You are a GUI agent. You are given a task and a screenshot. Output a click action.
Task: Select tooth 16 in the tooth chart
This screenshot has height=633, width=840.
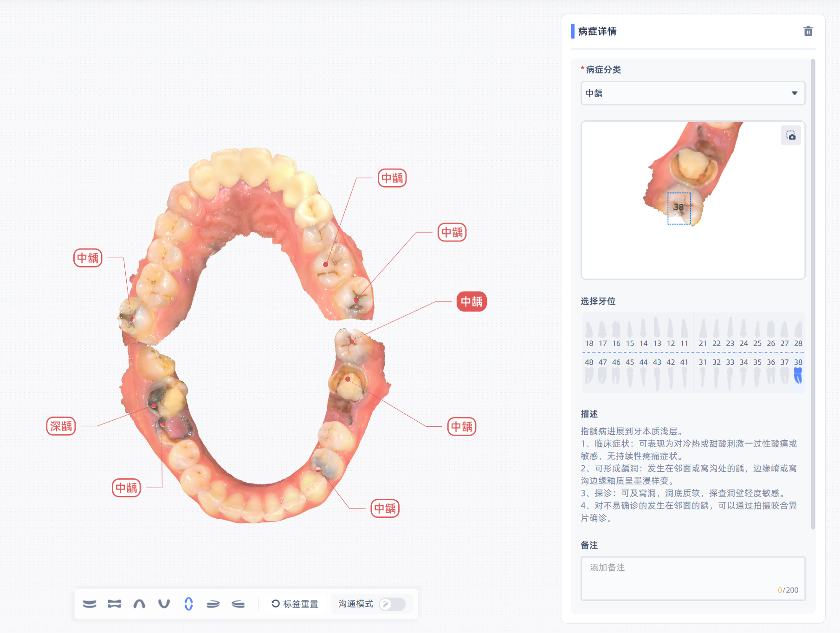tap(616, 333)
